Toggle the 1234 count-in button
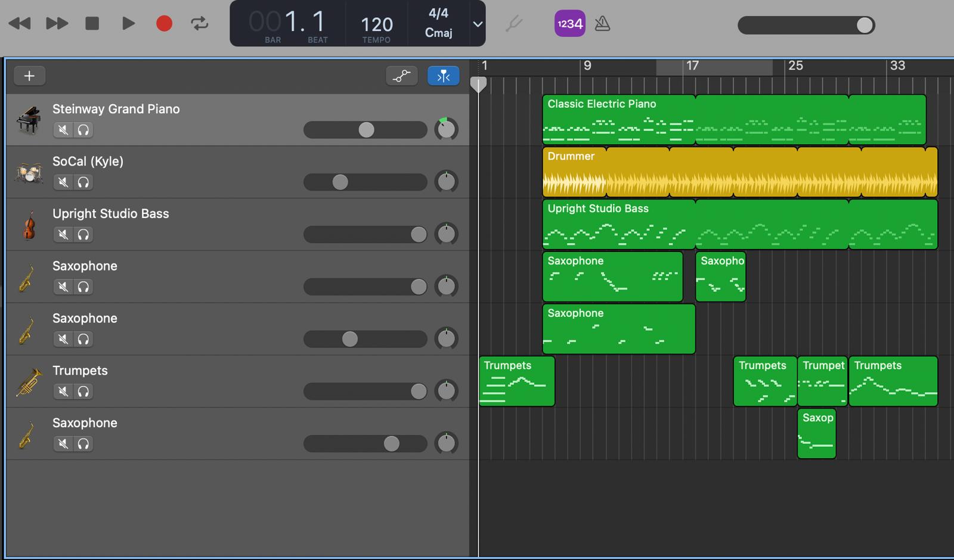This screenshot has height=560, width=954. point(569,24)
